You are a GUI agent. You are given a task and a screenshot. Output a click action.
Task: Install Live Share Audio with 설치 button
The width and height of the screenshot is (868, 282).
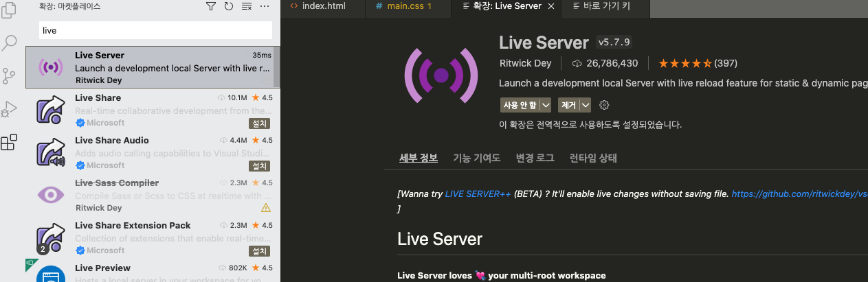[259, 166]
